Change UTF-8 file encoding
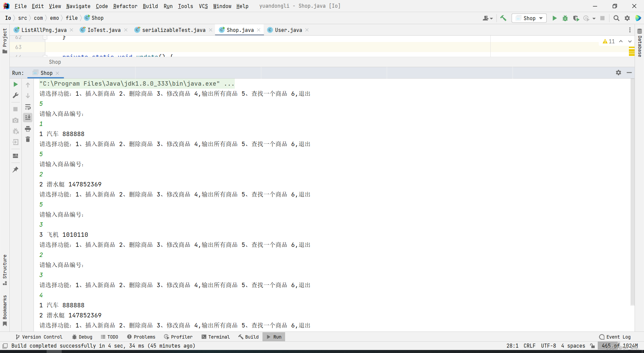This screenshot has width=644, height=353. 548,346
